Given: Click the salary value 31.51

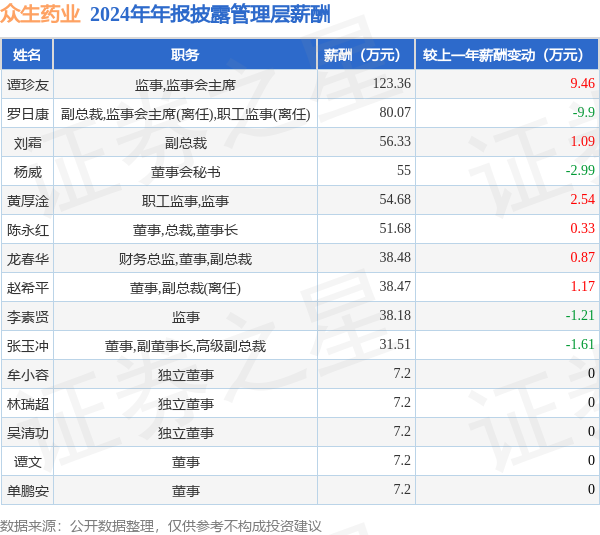Looking at the screenshot, I should tap(395, 344).
